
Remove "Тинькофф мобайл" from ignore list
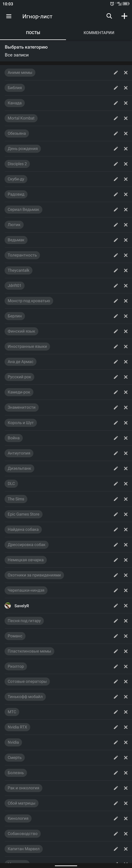(x=126, y=697)
